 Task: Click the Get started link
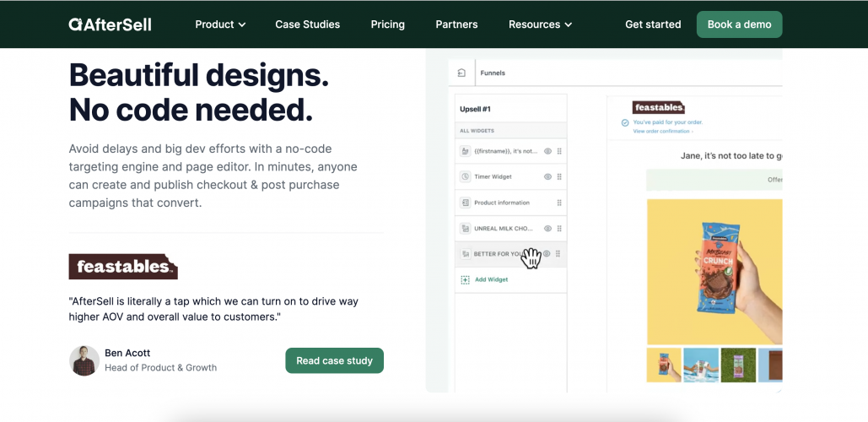click(653, 24)
